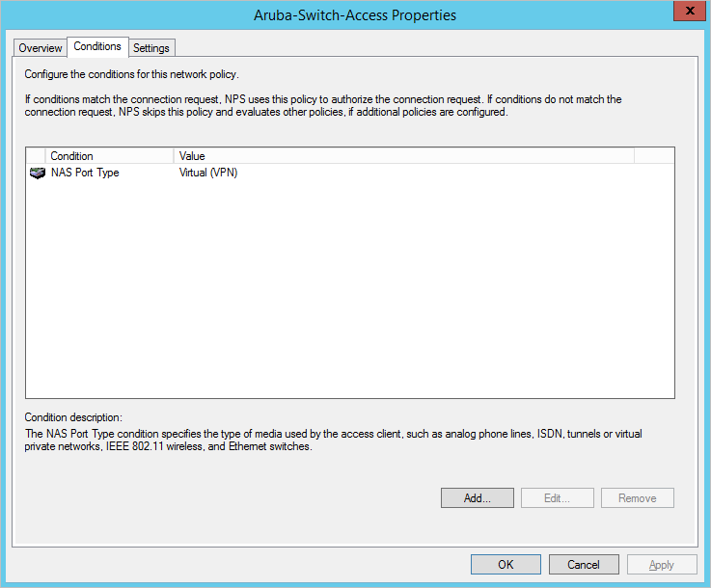Click the NAS Port Type condition icon

tap(38, 173)
